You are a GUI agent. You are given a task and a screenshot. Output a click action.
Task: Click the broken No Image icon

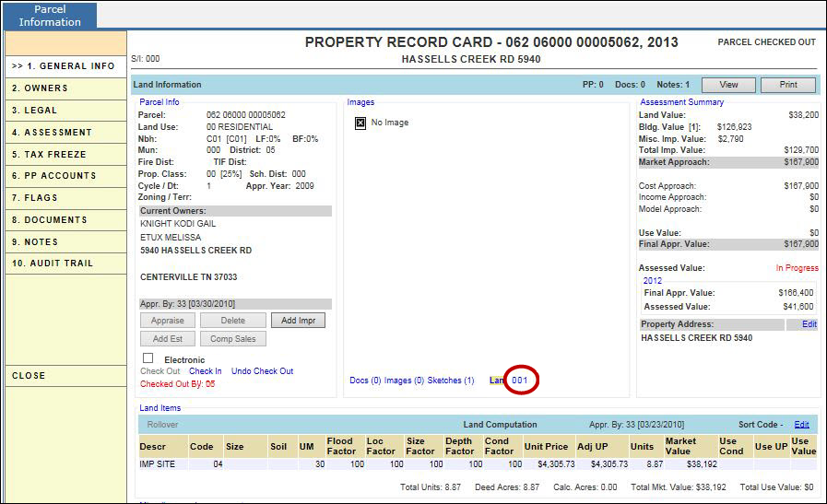coord(360,123)
